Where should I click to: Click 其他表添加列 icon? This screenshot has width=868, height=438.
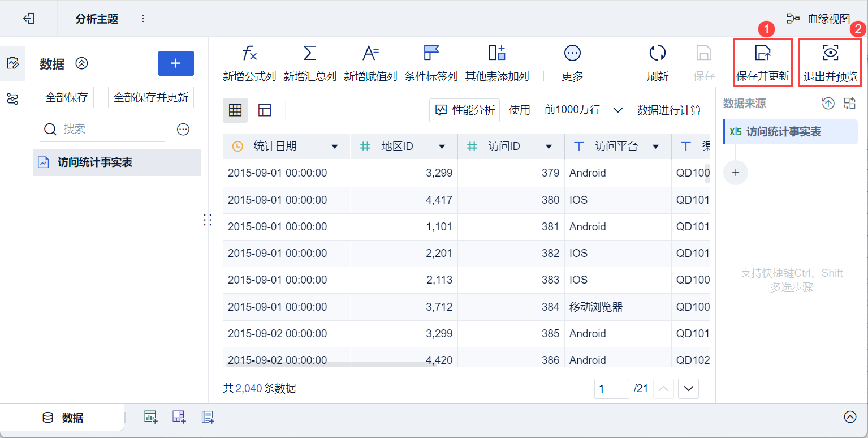pos(496,54)
